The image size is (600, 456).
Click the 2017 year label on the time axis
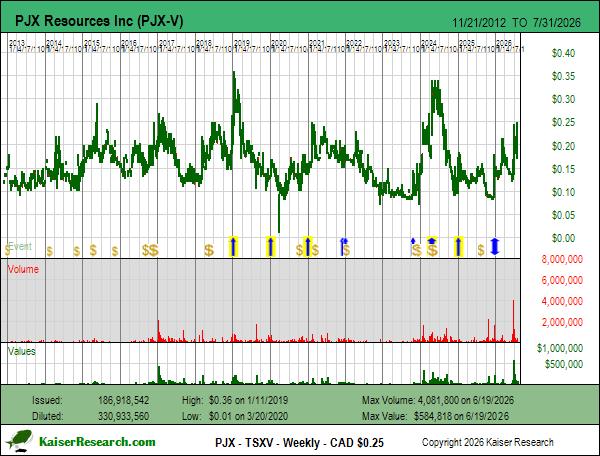point(167,42)
